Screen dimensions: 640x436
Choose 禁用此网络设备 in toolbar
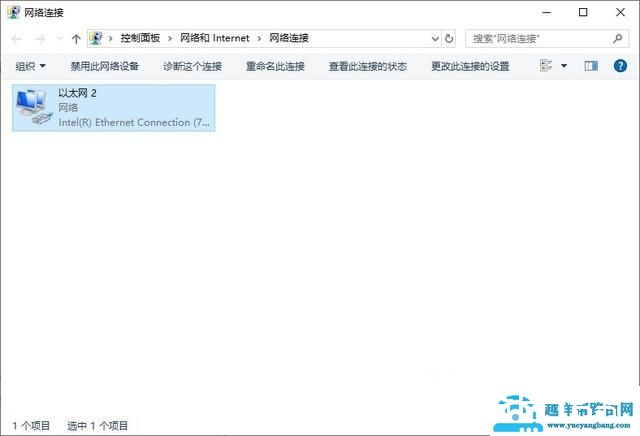pyautogui.click(x=104, y=66)
